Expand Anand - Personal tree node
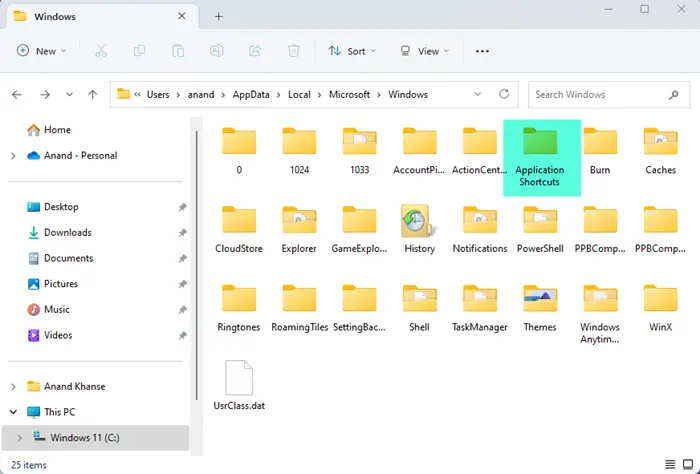The width and height of the screenshot is (700, 474). coord(13,156)
